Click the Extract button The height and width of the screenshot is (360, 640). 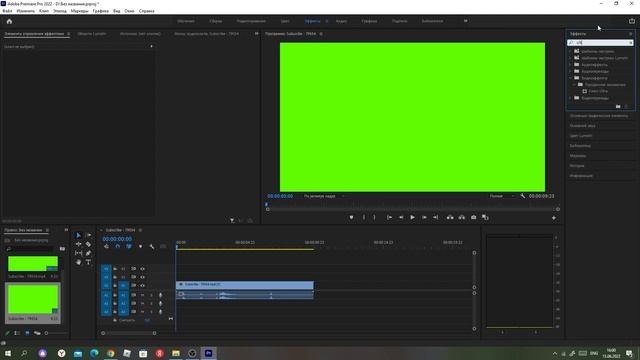point(462,218)
